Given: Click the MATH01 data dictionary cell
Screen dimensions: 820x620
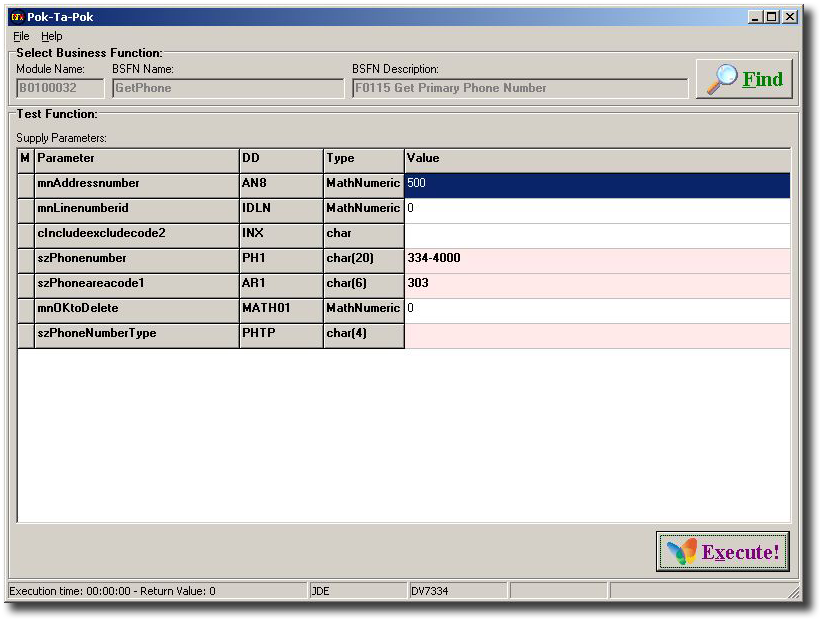Looking at the screenshot, I should coord(281,311).
